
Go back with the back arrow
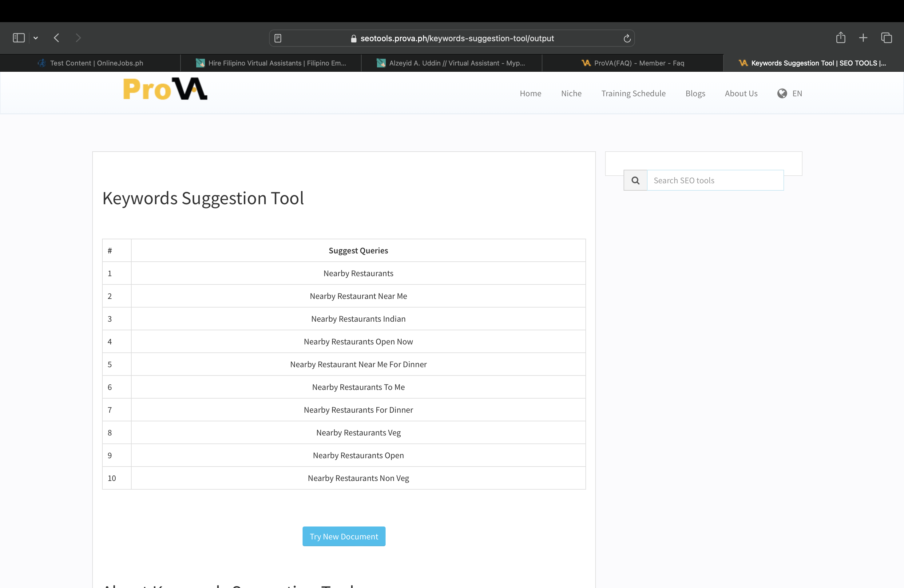[57, 38]
